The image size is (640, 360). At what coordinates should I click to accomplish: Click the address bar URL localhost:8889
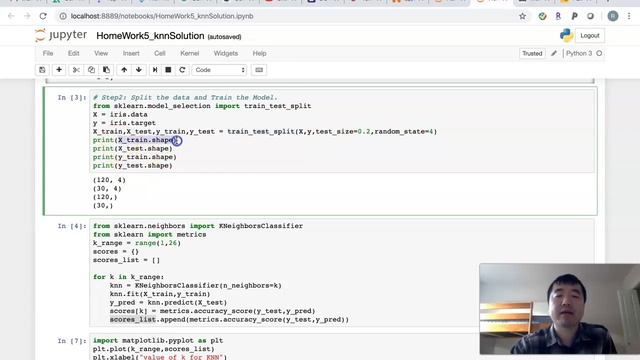click(x=162, y=16)
